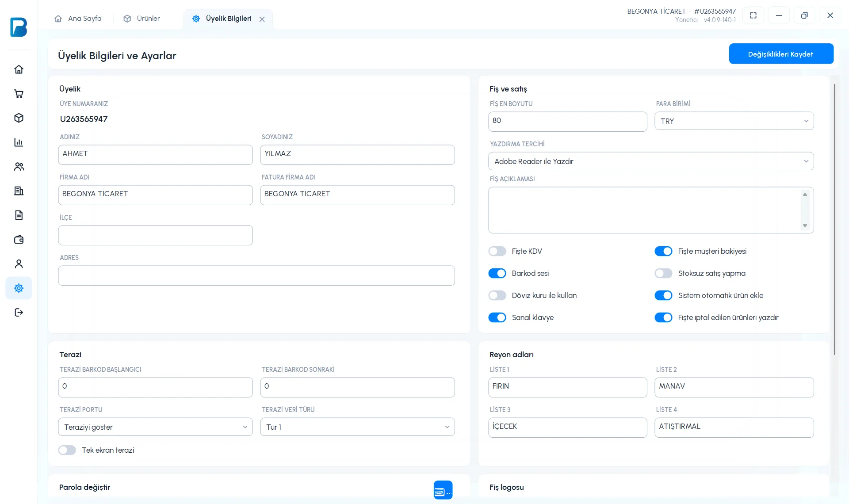
Task: Open the document invoice icon in sidebar
Action: 19,215
